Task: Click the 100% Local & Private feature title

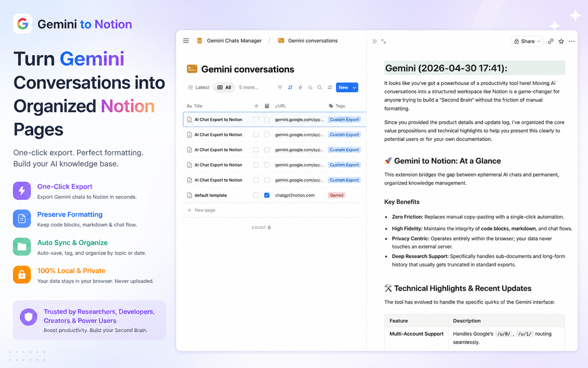Action: pos(71,271)
